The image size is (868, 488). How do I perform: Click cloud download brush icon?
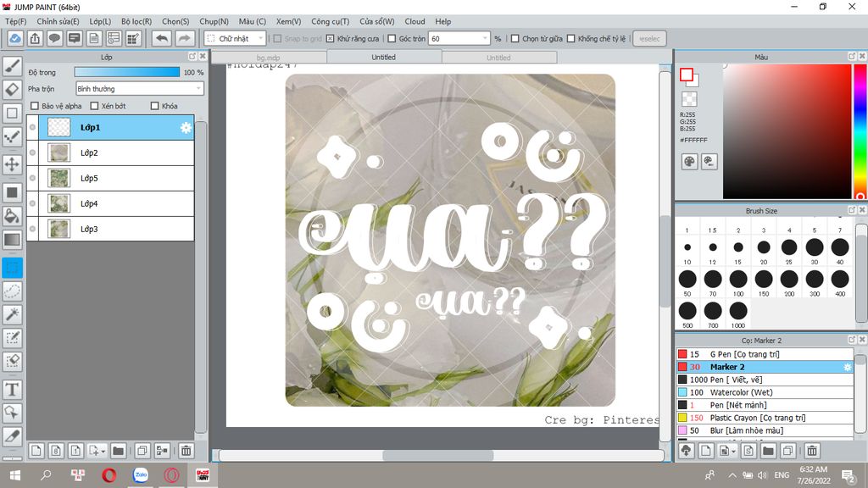click(x=687, y=451)
